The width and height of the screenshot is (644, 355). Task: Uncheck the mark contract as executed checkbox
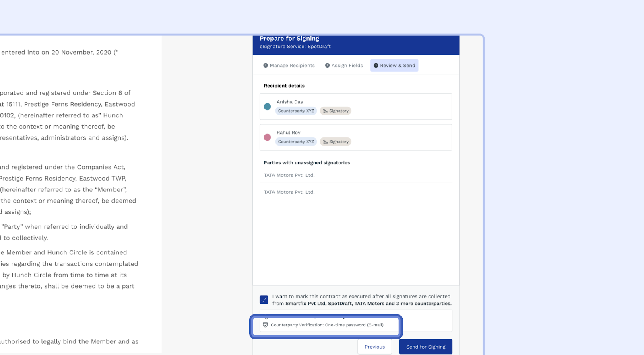click(264, 300)
